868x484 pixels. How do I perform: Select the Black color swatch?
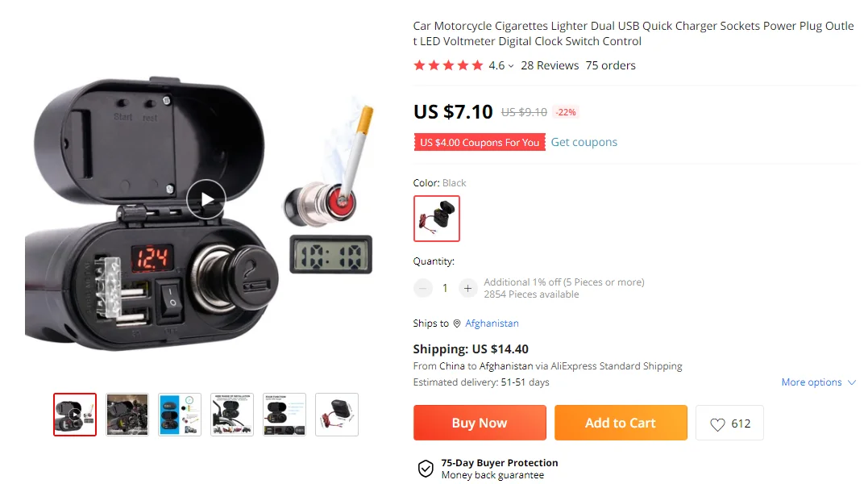[x=437, y=218]
